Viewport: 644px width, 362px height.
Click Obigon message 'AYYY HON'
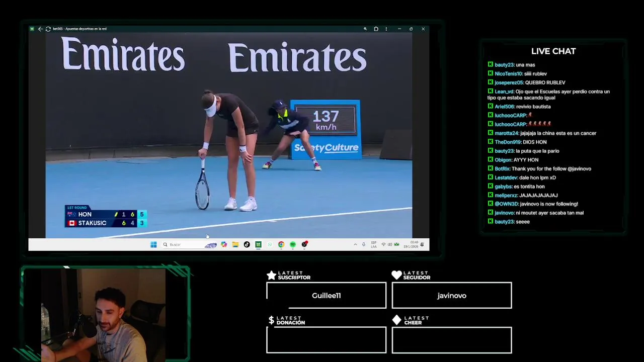513,160
